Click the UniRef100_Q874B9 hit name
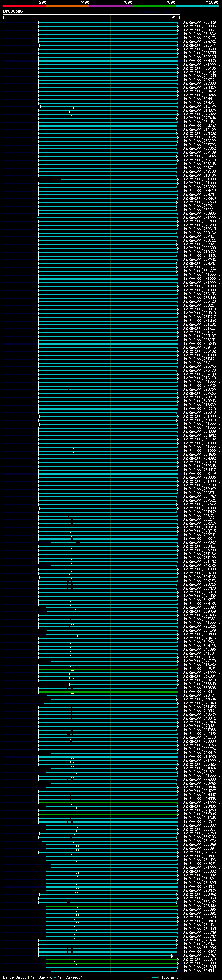Screen dimensions: 222x980 [x=199, y=152]
